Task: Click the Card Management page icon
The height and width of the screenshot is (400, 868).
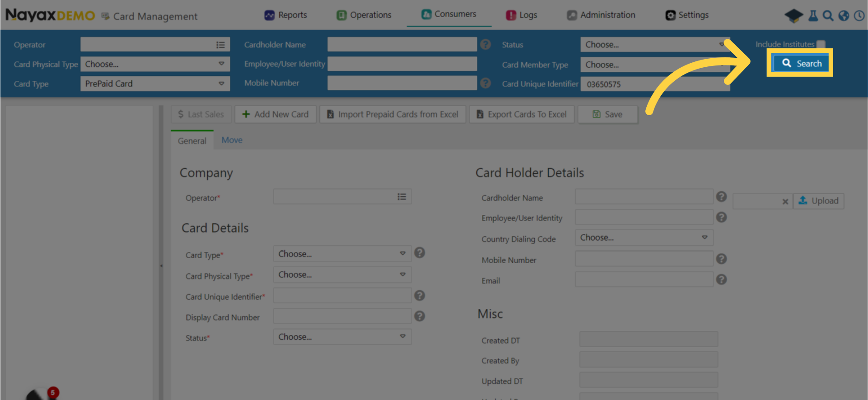Action: pos(105,16)
